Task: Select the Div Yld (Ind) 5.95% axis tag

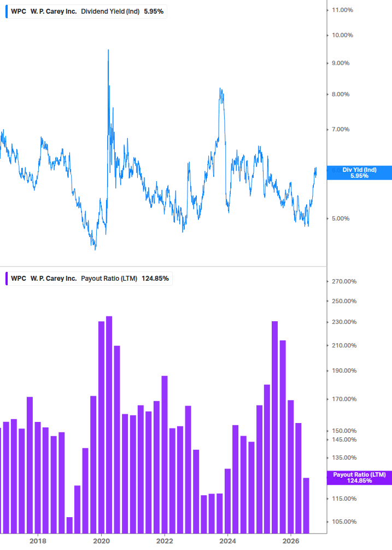Action: (359, 173)
